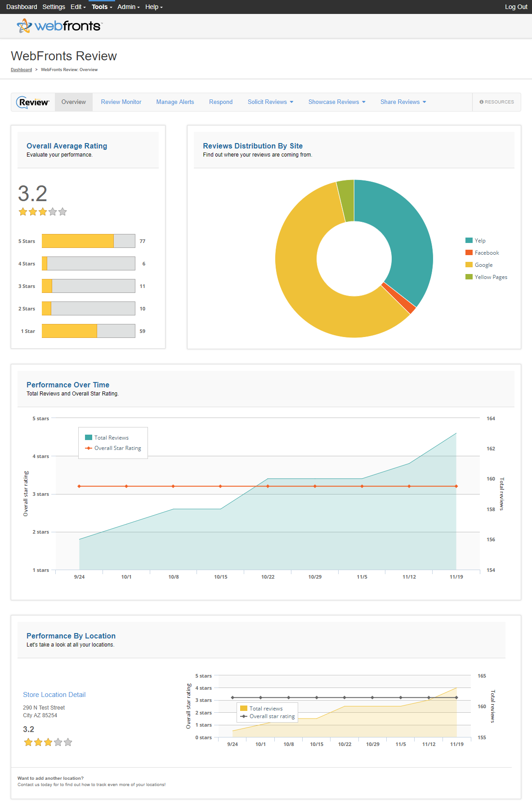The height and width of the screenshot is (809, 532).
Task: Open the Manage Alerts tab
Action: [175, 102]
